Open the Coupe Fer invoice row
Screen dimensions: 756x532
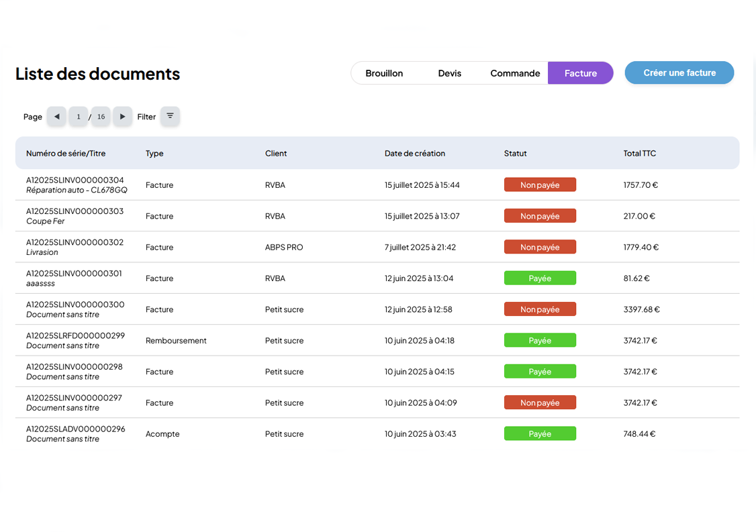click(x=75, y=216)
